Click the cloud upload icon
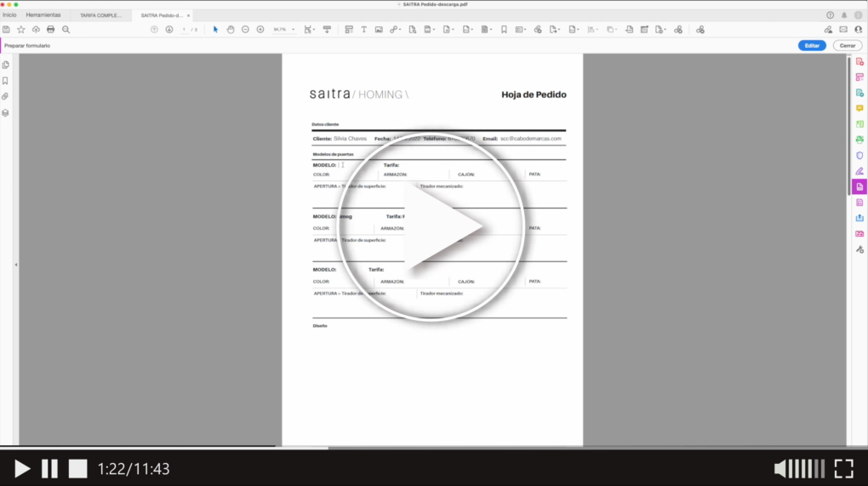 point(36,29)
